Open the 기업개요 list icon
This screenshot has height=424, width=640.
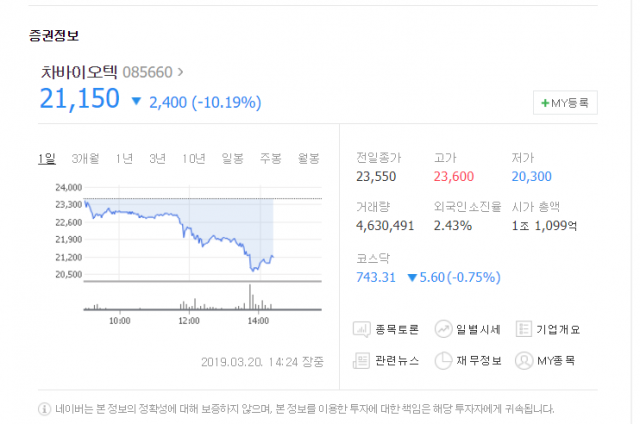524,329
